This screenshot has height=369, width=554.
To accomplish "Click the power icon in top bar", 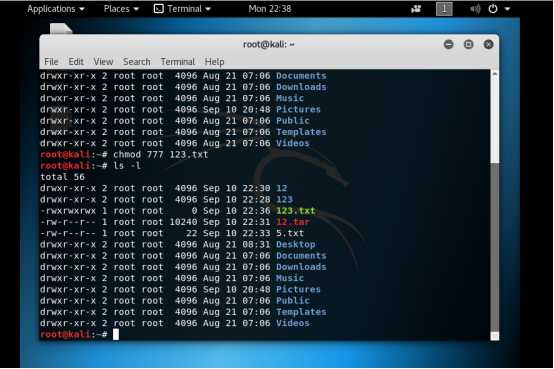I will 493,9.
